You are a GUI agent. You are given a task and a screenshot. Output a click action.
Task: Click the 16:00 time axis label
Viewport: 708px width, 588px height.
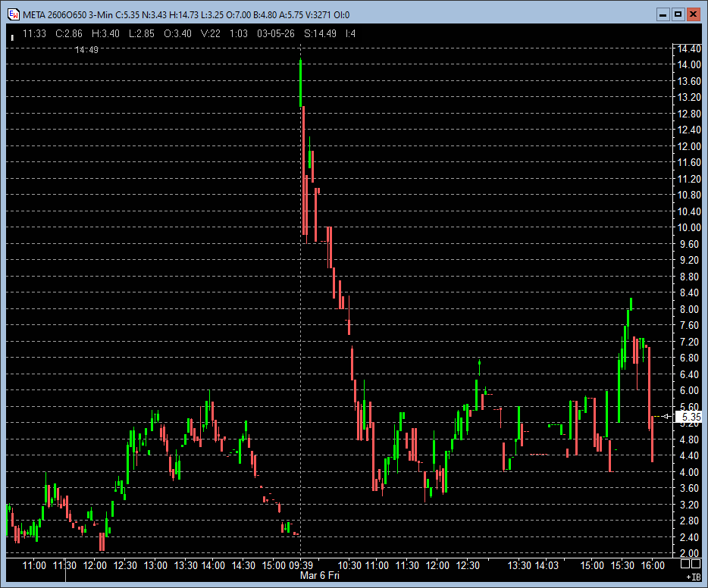[652, 565]
